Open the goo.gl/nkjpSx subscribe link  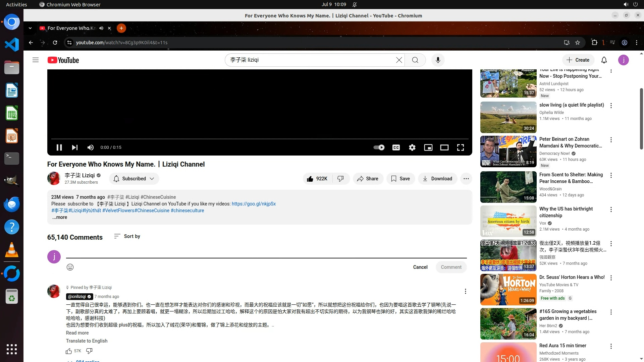pos(254,204)
